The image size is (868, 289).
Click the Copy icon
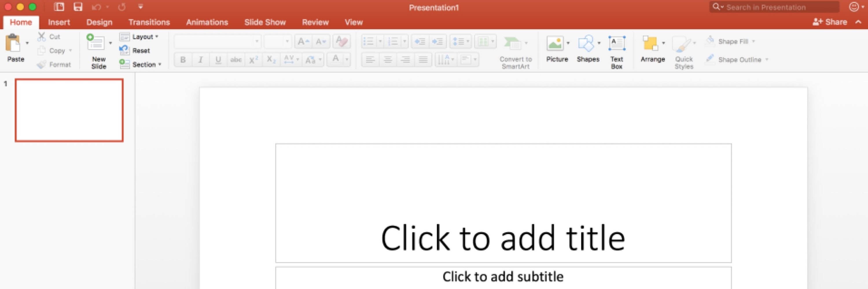(41, 51)
